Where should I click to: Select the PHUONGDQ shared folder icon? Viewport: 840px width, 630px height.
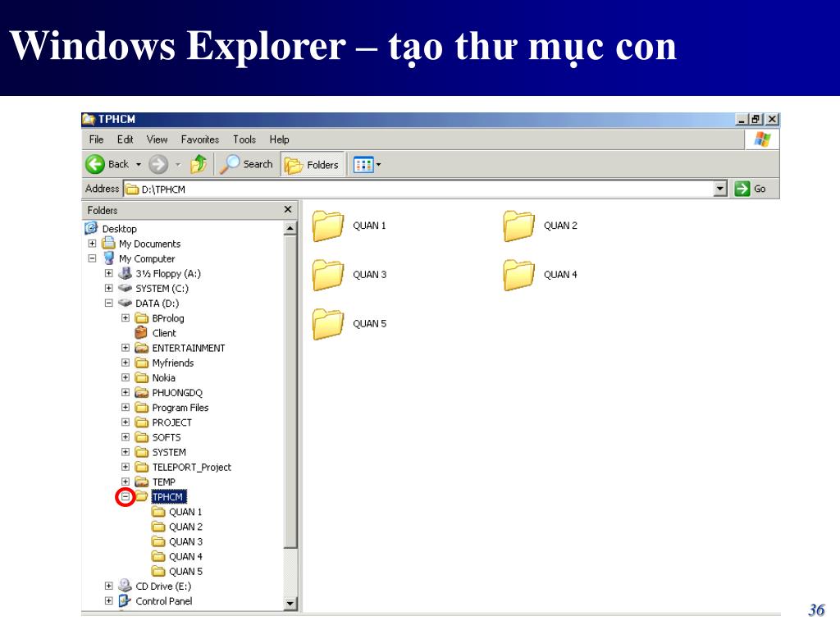(141, 393)
